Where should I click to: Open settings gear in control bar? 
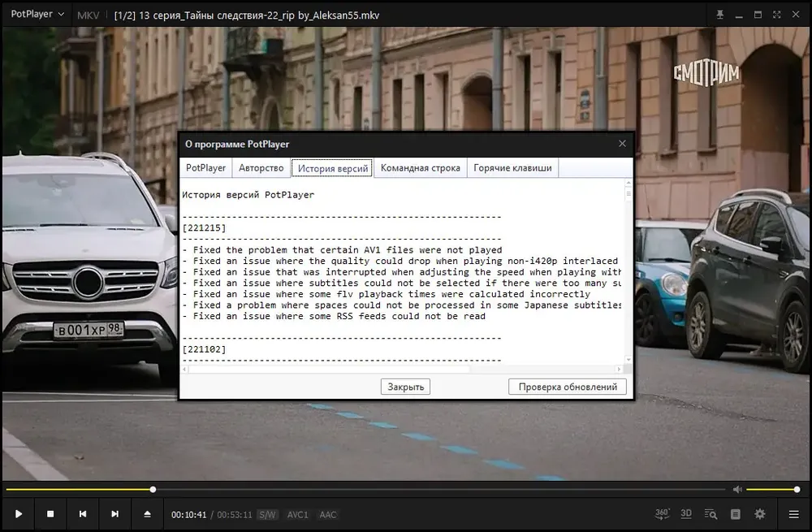tap(760, 514)
